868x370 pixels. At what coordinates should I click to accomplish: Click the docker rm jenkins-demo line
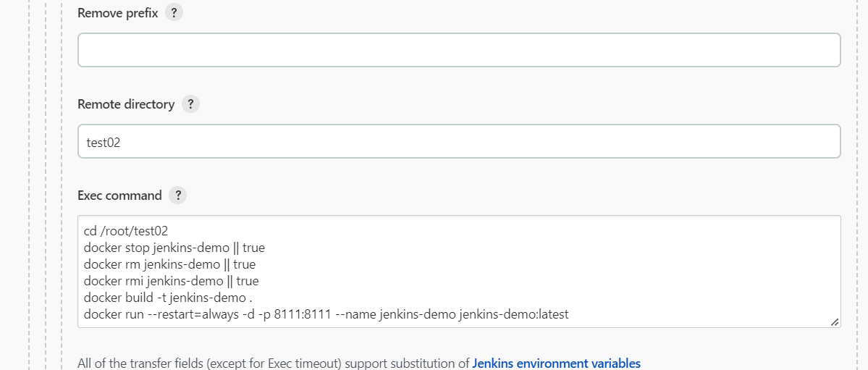(169, 264)
